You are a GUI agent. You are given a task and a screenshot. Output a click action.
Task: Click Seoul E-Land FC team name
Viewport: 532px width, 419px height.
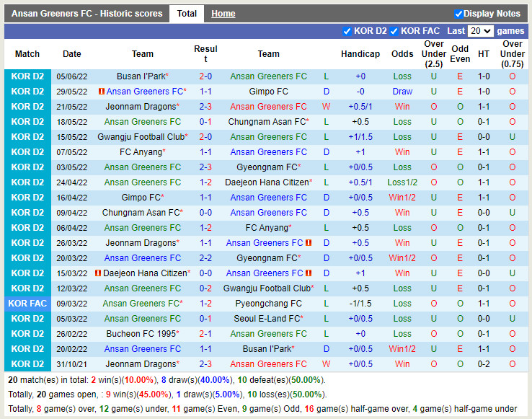[266, 319]
